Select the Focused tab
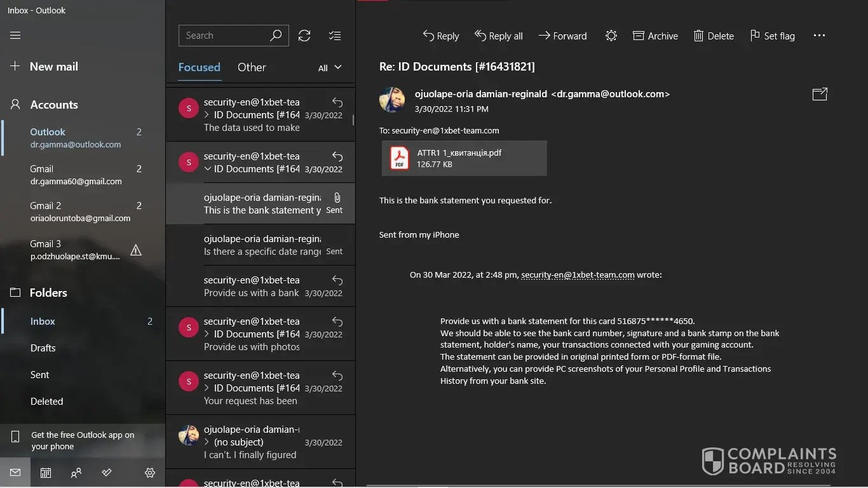 point(199,67)
